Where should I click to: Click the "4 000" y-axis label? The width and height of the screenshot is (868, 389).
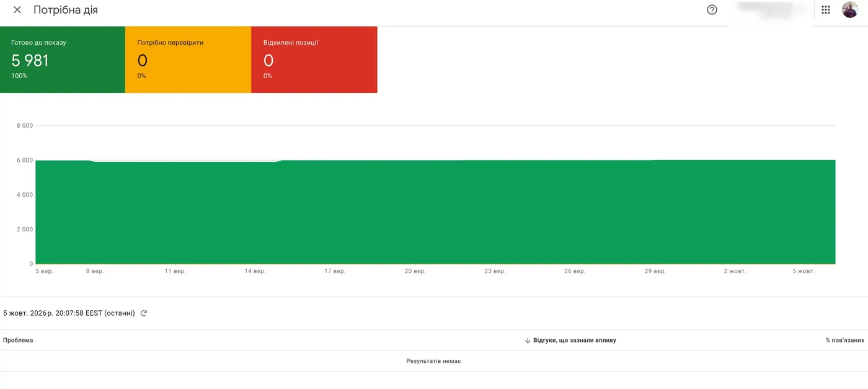(x=24, y=195)
